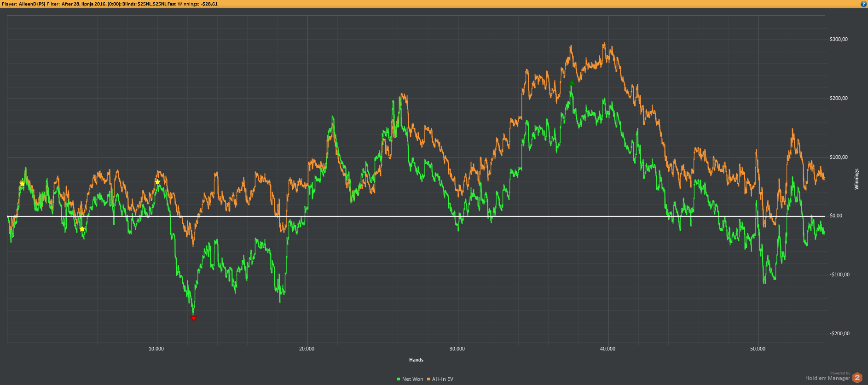
Task: Click the "-$200,00" axis value
Action: pos(839,333)
